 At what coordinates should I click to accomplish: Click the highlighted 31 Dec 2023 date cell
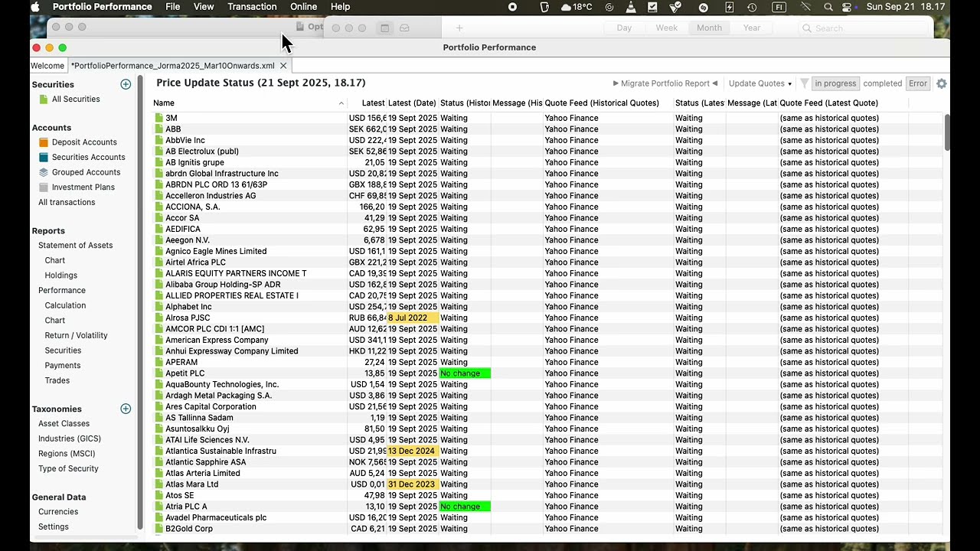413,484
